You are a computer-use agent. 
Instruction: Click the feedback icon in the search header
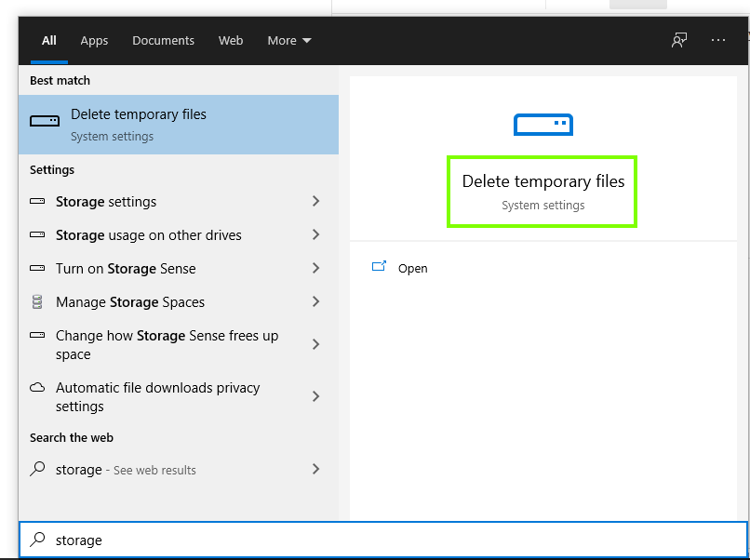click(x=680, y=40)
